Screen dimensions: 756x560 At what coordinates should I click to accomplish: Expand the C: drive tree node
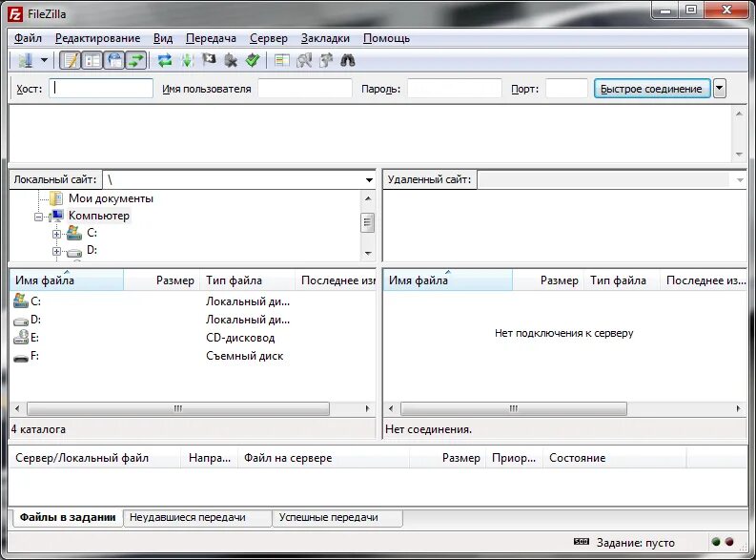tap(56, 235)
